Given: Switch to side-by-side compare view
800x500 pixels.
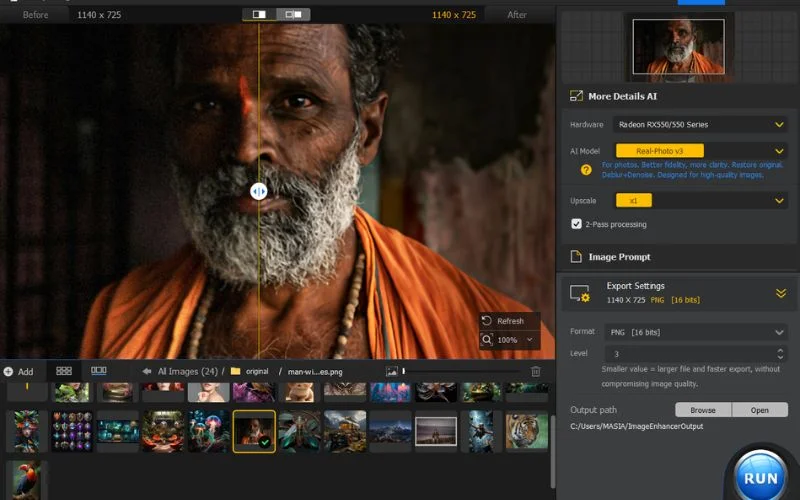Looking at the screenshot, I should pos(293,14).
